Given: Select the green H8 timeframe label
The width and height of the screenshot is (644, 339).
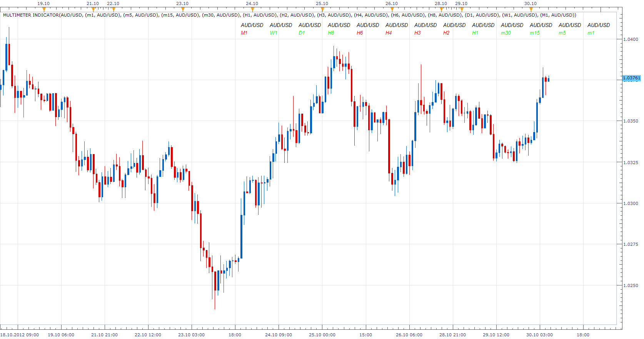Looking at the screenshot, I should (x=331, y=33).
